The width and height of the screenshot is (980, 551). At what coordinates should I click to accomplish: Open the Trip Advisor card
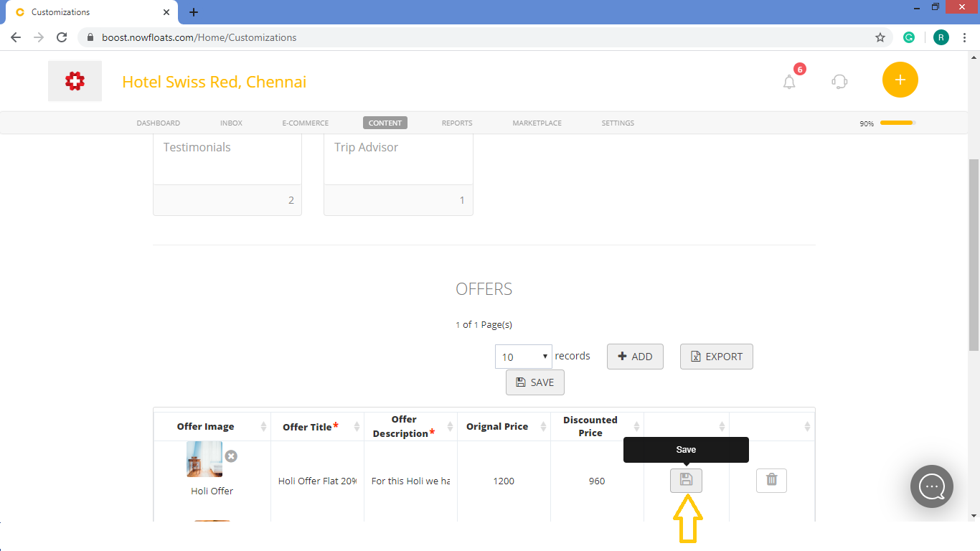click(398, 174)
